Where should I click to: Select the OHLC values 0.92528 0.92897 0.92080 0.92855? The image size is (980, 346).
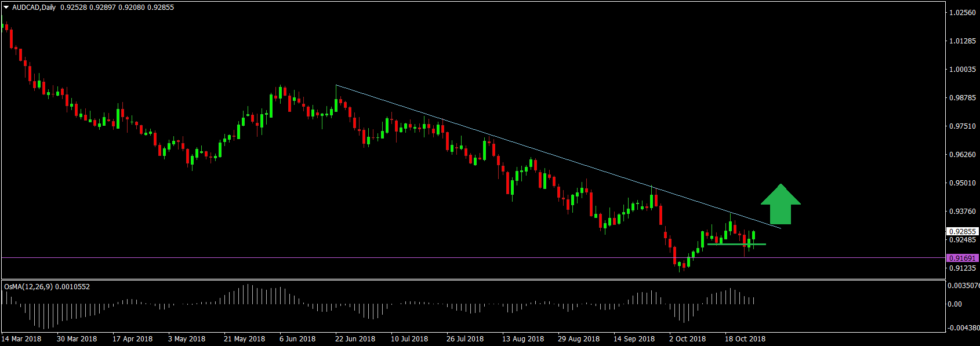point(117,8)
